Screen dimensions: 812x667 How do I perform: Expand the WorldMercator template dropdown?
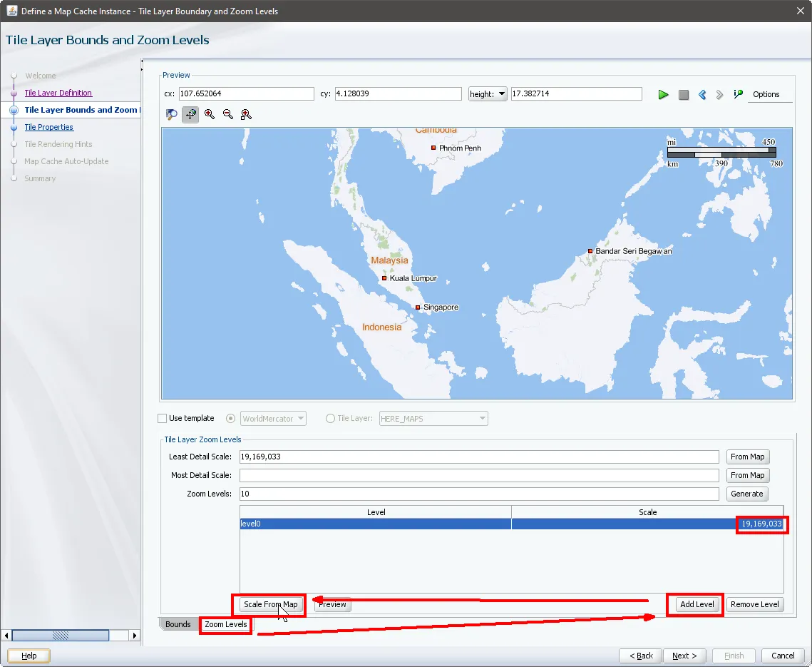(300, 419)
